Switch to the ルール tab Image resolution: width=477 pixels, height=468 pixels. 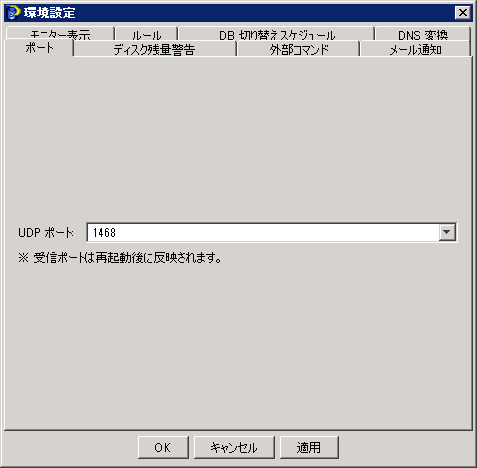tap(146, 34)
